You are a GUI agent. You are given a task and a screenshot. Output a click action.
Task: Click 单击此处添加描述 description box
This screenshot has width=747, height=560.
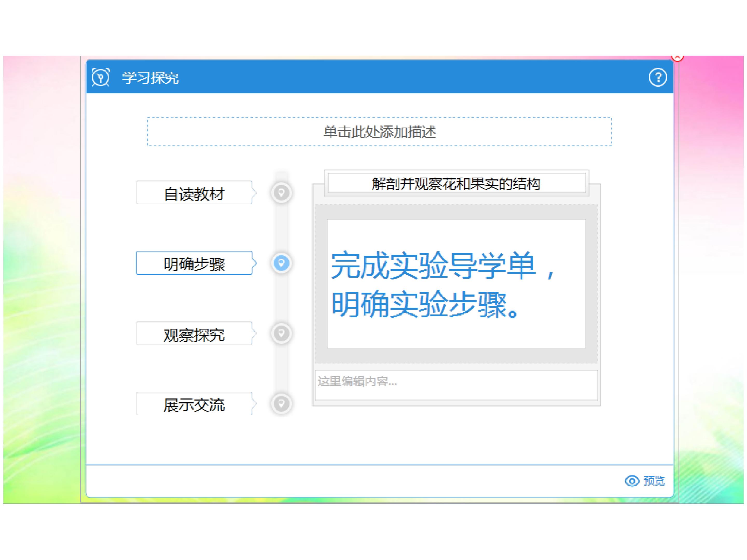coord(379,132)
